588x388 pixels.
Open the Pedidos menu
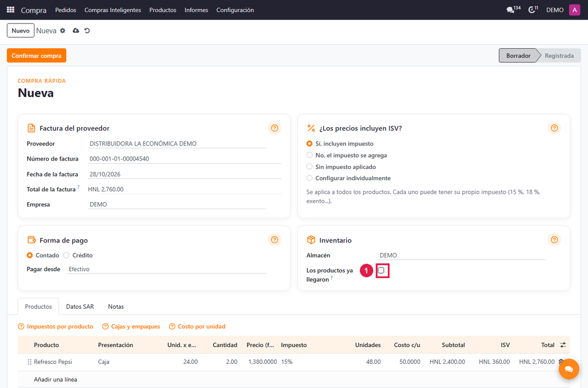pyautogui.click(x=65, y=10)
